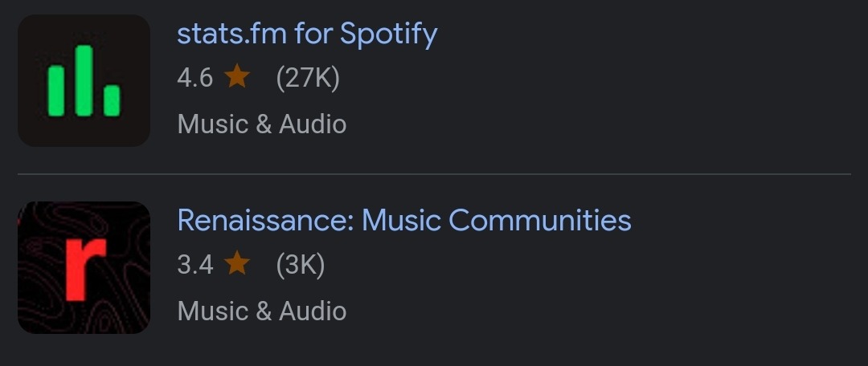The height and width of the screenshot is (366, 868).
Task: Select Music & Audio category under stats.fm
Action: coord(262,124)
